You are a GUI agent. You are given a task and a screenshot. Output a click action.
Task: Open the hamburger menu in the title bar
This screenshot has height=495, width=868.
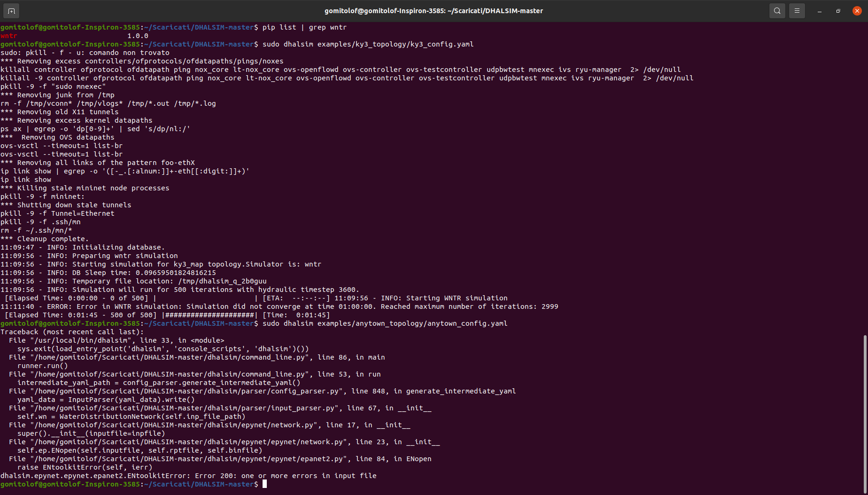(x=797, y=10)
